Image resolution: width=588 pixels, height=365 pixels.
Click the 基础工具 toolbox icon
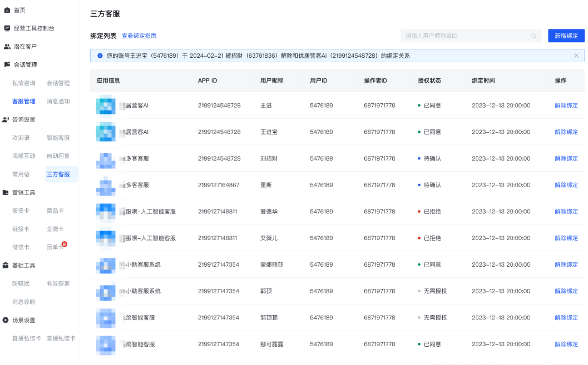click(6, 266)
